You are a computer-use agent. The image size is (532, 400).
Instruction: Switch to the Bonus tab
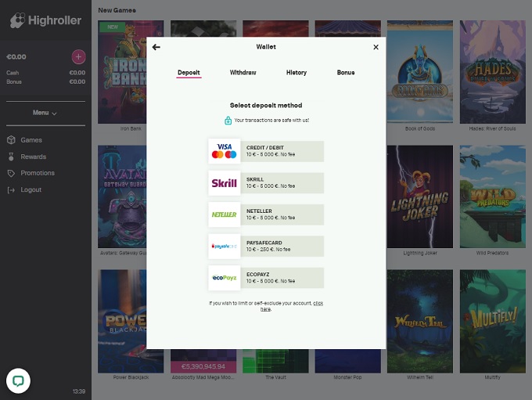pos(346,73)
